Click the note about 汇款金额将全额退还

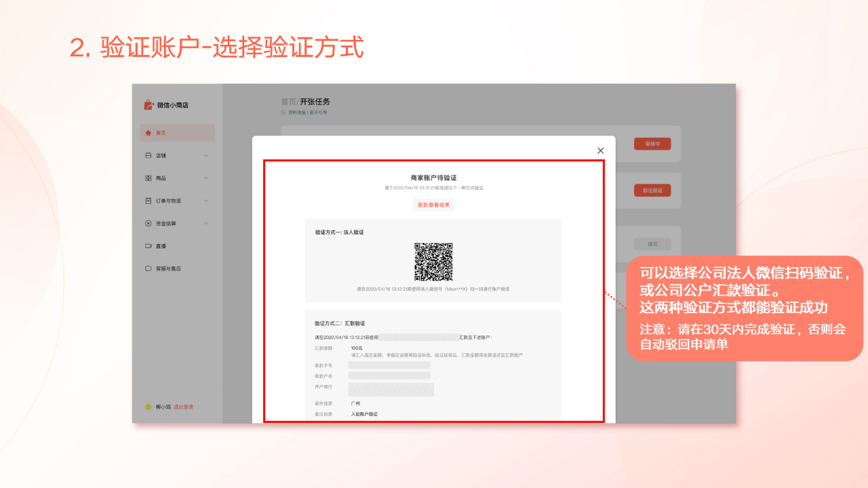pos(437,355)
